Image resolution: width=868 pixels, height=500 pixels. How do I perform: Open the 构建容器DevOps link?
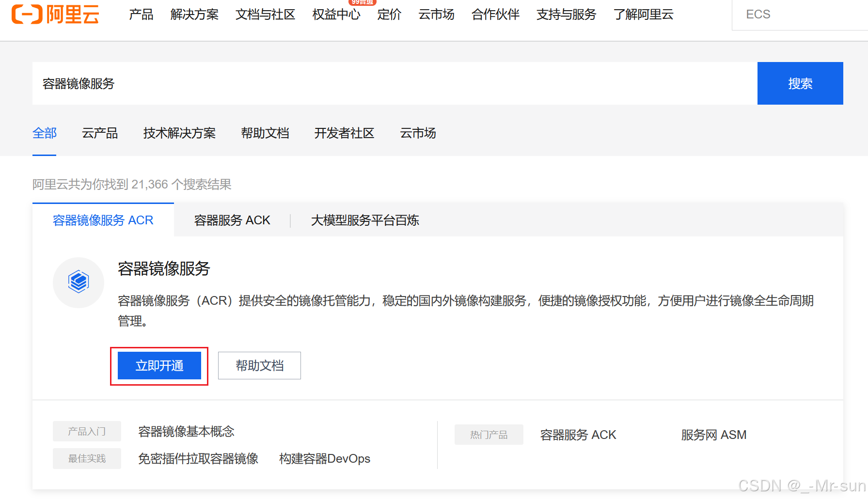325,459
